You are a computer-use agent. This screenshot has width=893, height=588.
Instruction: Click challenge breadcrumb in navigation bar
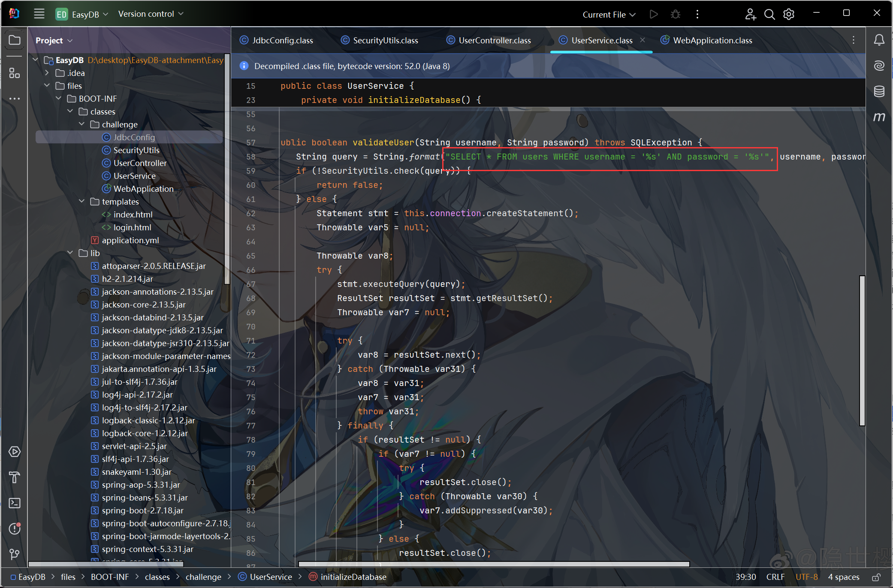pyautogui.click(x=203, y=577)
